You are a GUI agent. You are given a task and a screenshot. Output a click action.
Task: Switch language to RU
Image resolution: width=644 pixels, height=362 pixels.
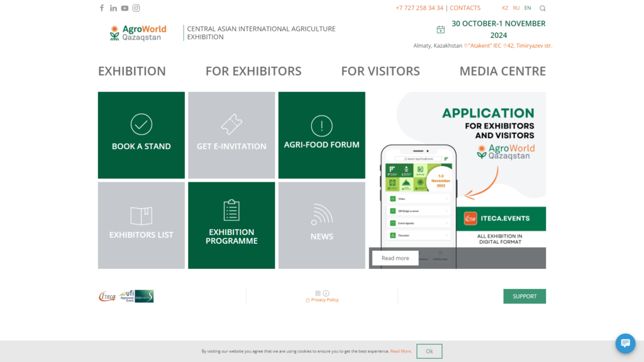pyautogui.click(x=516, y=8)
